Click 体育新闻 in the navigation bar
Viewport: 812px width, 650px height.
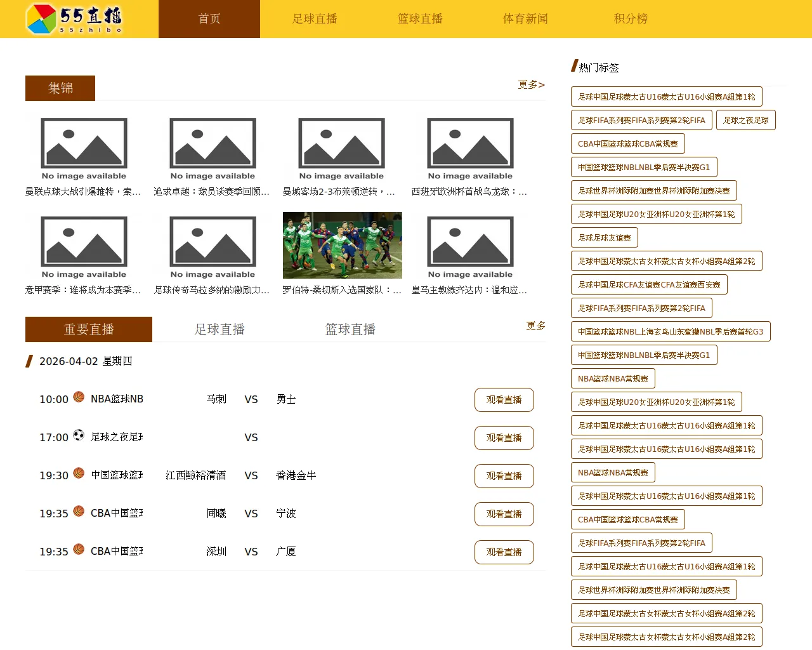(525, 19)
